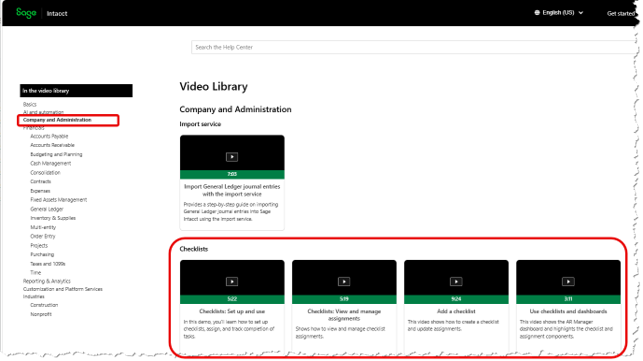This screenshot has height=361, width=643.
Task: Click Checklists: View and manage assignments title
Action: pyautogui.click(x=344, y=315)
